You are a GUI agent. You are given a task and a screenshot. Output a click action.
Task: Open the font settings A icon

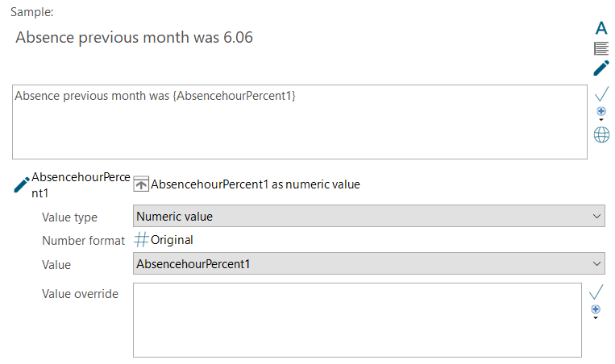coord(601,28)
